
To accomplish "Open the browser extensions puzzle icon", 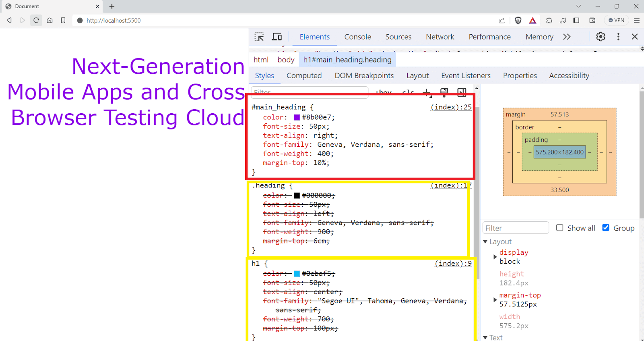I will coord(549,21).
